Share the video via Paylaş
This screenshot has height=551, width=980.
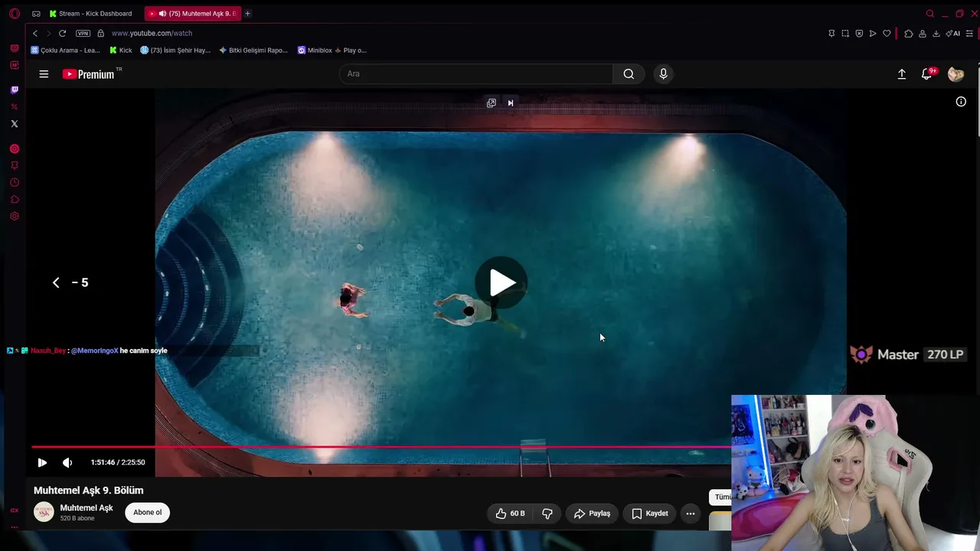(592, 514)
